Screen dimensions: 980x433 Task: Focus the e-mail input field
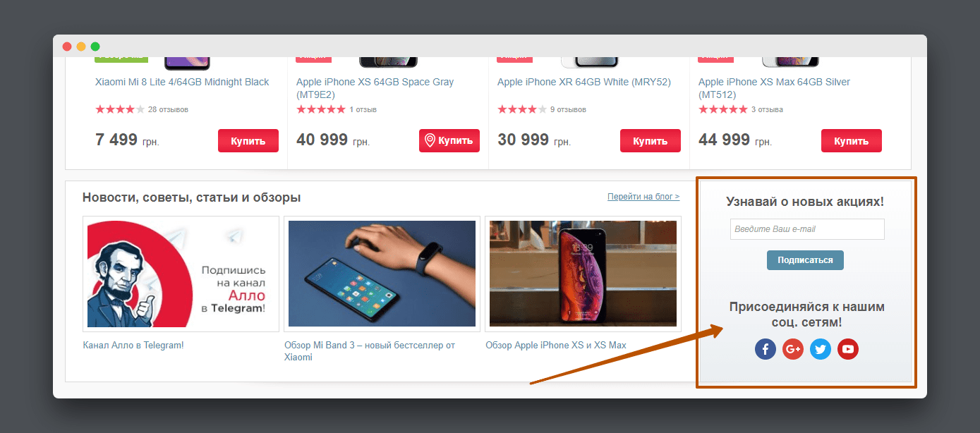pos(807,229)
